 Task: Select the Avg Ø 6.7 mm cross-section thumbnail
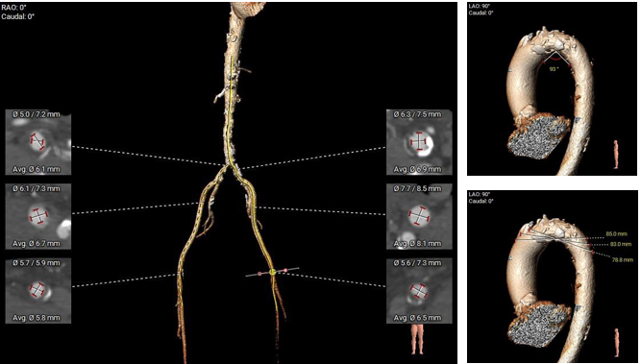pyautogui.click(x=38, y=216)
